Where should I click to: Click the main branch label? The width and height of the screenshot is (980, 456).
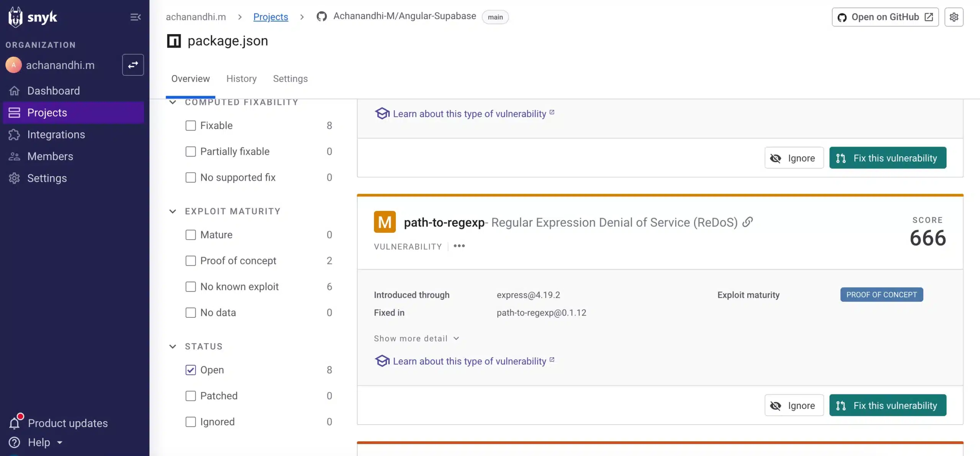495,17
